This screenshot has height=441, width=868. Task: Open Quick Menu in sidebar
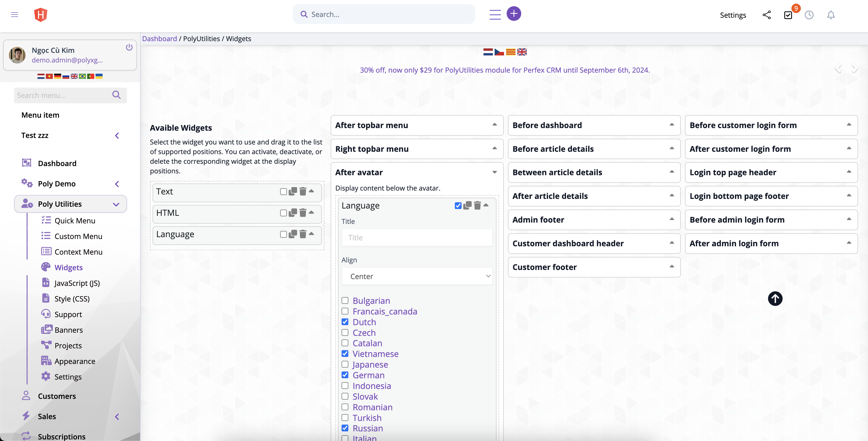coord(75,221)
